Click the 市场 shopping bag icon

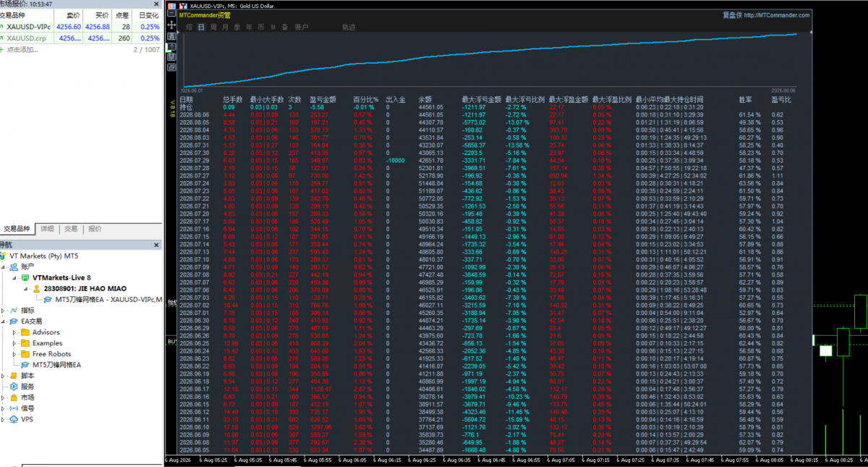14,397
